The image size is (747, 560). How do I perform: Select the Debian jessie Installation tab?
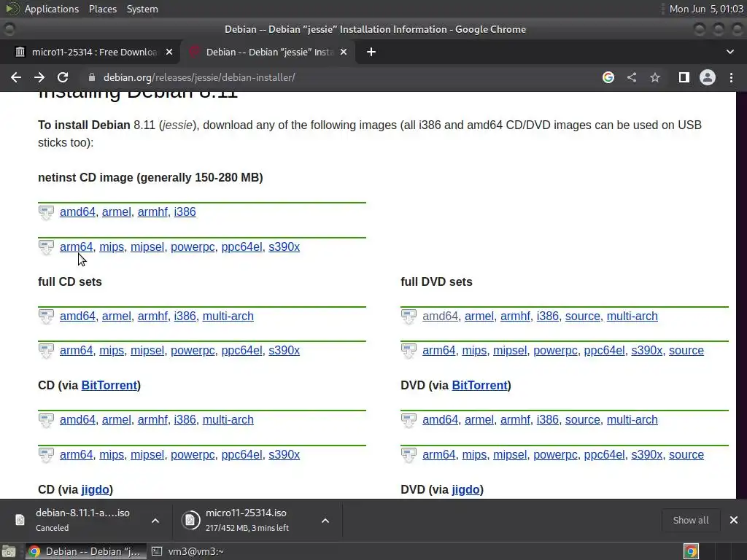point(267,52)
